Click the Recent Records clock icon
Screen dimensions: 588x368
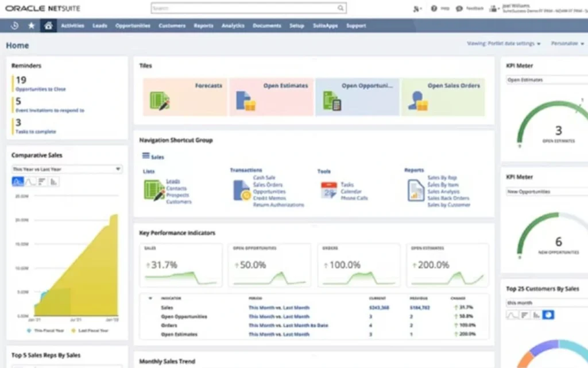pyautogui.click(x=15, y=26)
